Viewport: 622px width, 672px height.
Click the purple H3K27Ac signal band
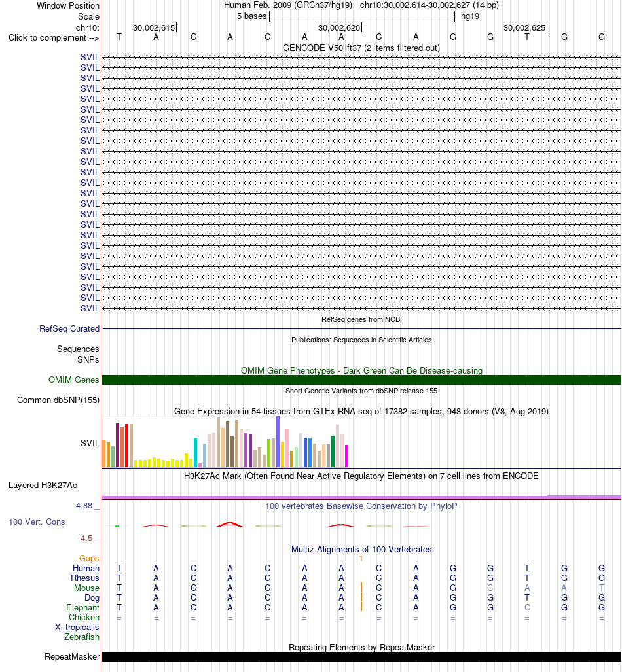tap(361, 497)
